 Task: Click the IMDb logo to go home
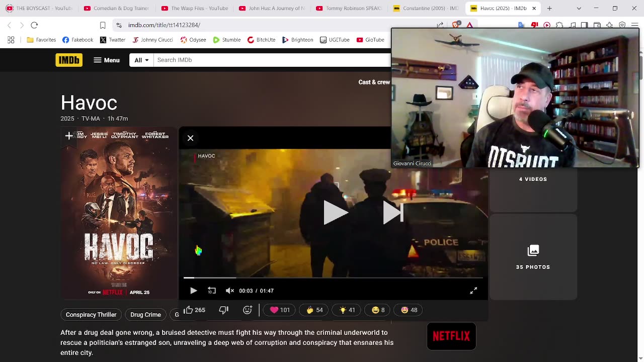(69, 60)
